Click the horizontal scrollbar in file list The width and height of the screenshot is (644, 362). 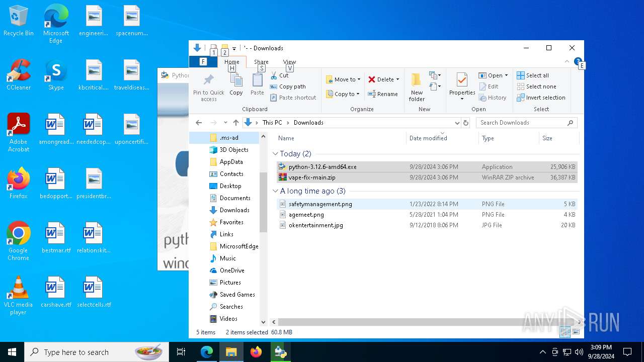coord(428,322)
